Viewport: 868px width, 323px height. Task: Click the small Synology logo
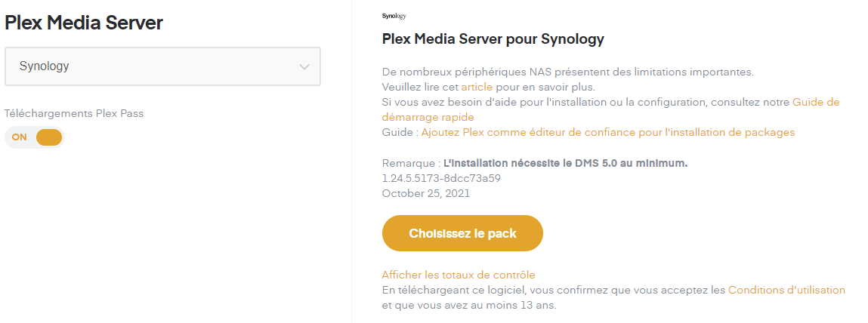(394, 16)
